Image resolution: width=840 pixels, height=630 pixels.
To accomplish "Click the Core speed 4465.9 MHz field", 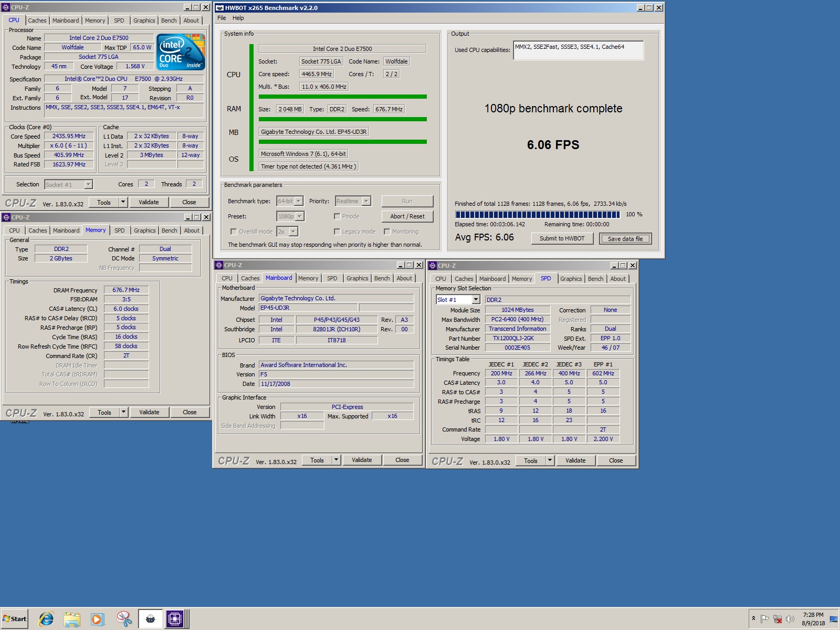I will pyautogui.click(x=317, y=74).
